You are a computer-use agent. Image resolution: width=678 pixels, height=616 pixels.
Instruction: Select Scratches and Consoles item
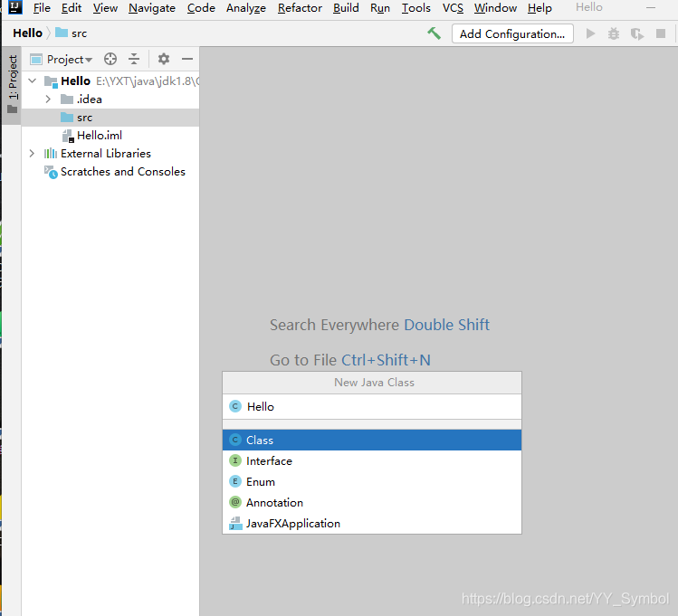123,172
